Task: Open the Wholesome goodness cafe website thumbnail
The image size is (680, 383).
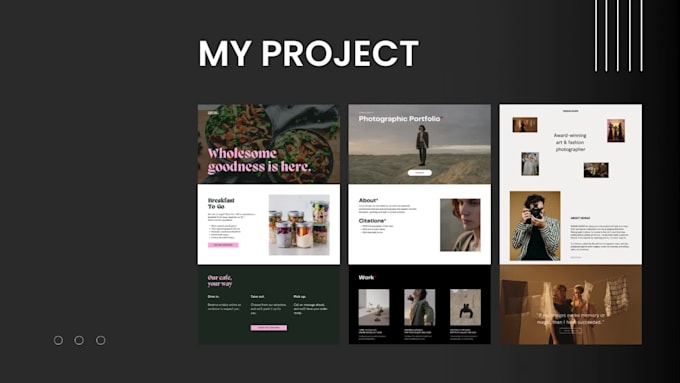Action: 269,224
